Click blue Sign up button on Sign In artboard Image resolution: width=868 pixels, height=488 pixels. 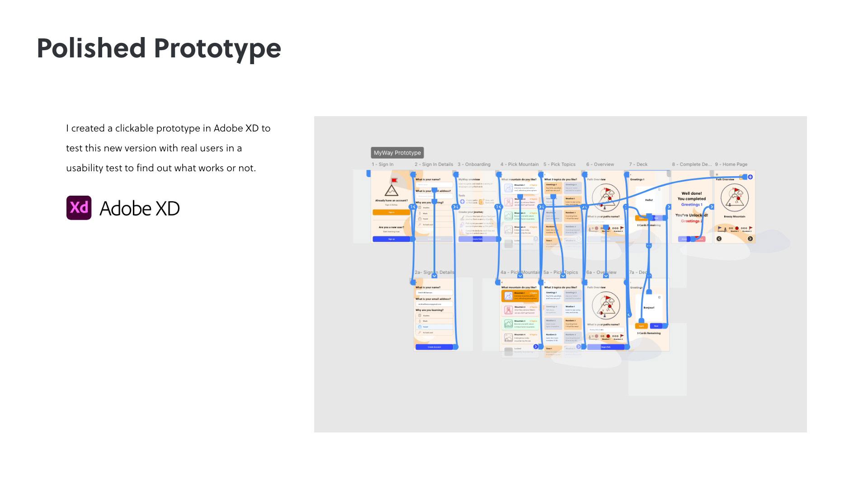point(392,239)
